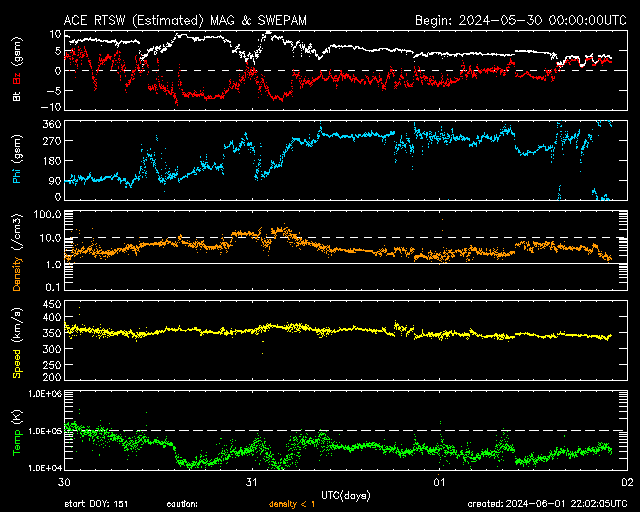Click the -10 tick value on Bt Bz axis
Screen dimensions: 640x512
click(51, 107)
